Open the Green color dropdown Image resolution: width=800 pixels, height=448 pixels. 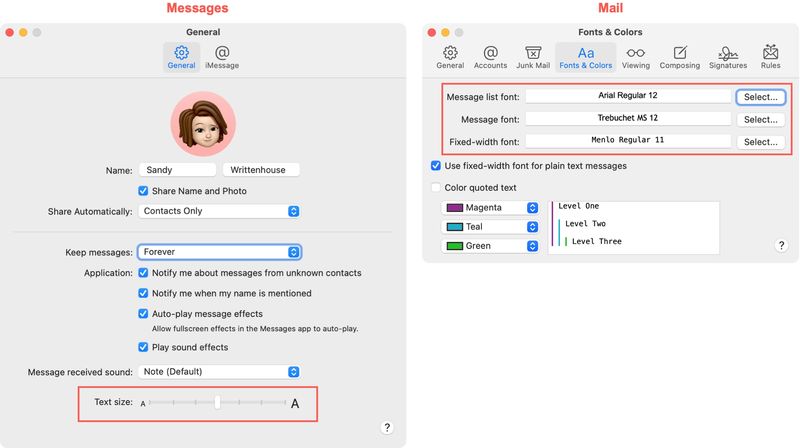pos(490,246)
